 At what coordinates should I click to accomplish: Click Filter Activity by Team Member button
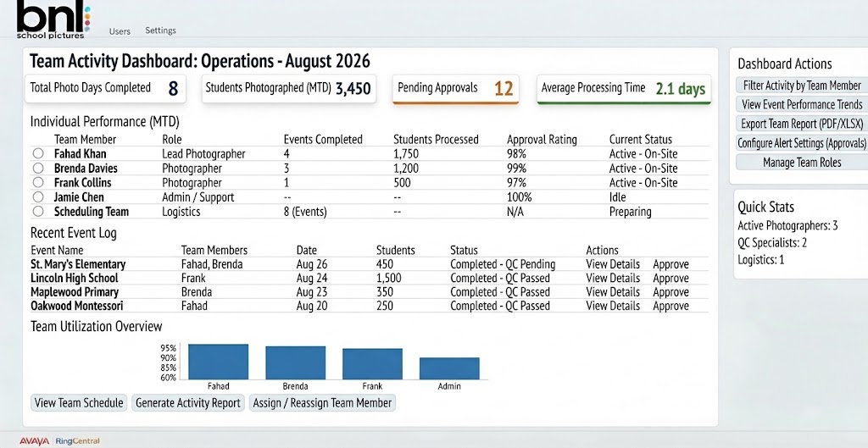point(802,86)
